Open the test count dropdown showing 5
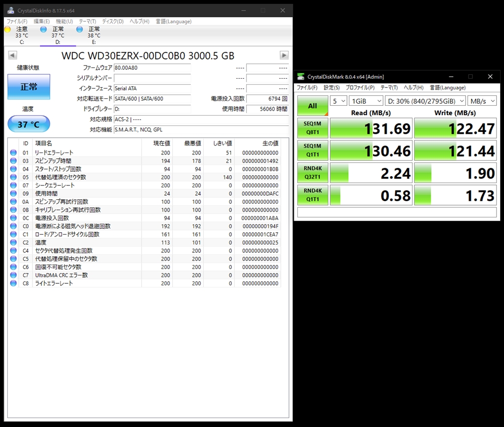Screen dimensions: 504x427 [x=339, y=101]
